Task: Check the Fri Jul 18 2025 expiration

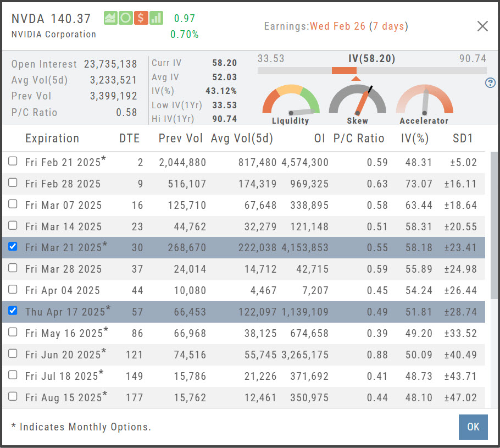Action: pyautogui.click(x=13, y=375)
